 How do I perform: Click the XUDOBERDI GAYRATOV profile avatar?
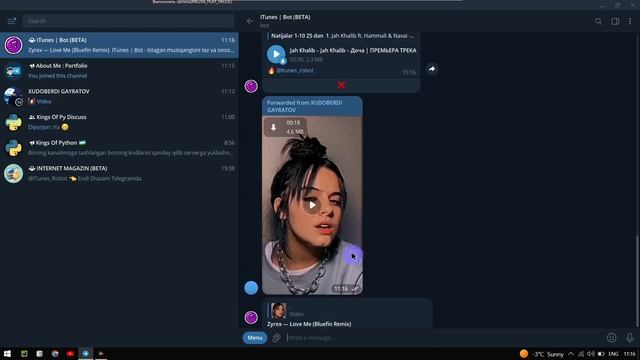13,96
